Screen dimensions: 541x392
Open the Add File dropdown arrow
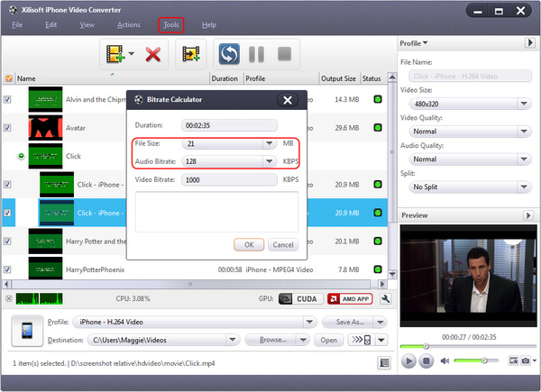tap(132, 54)
